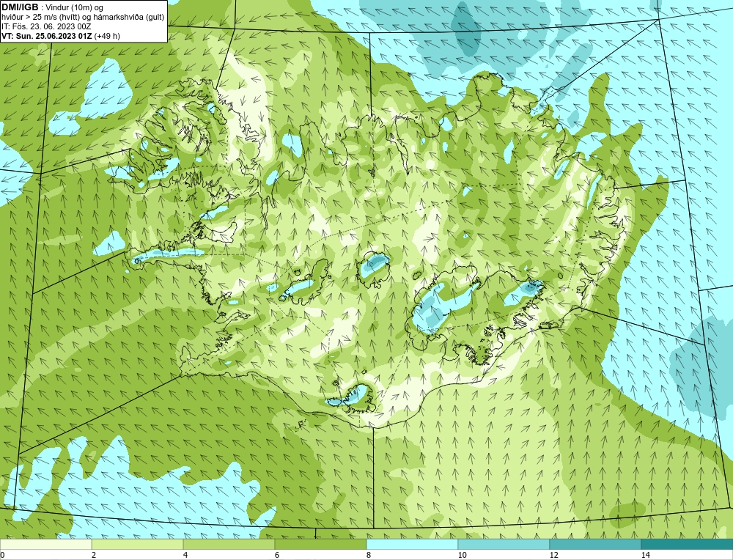This screenshot has width=733, height=560.
Task: Click the 8–10 m/s legend color band
Action: tap(412, 544)
